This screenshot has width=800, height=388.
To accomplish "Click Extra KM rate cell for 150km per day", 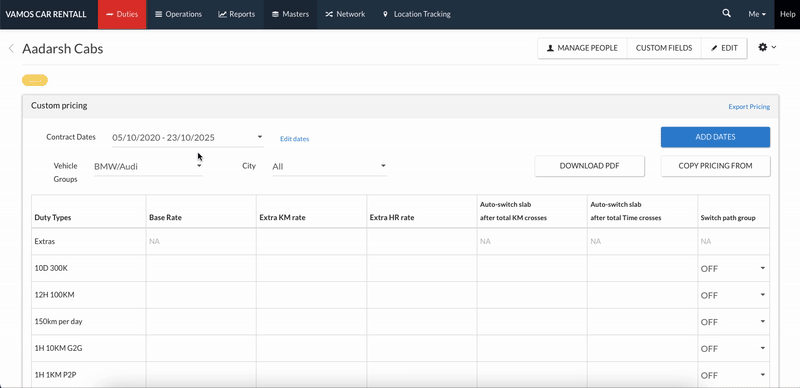I will [x=311, y=322].
